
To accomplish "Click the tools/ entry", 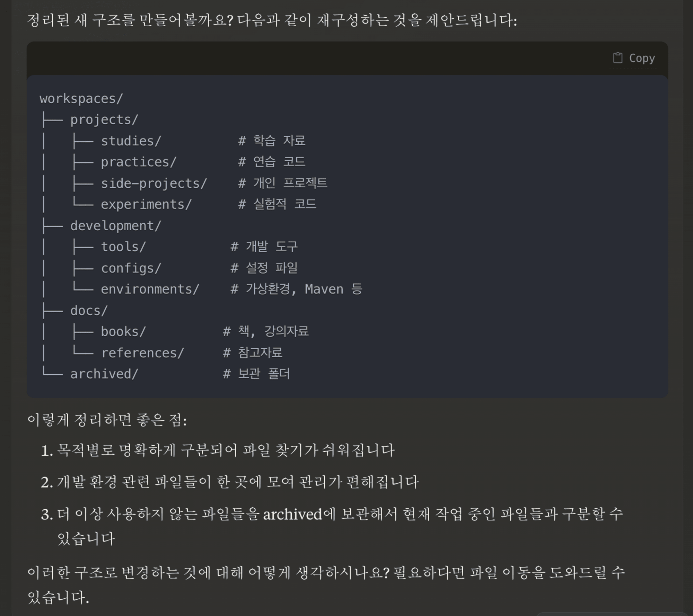I will (x=123, y=247).
